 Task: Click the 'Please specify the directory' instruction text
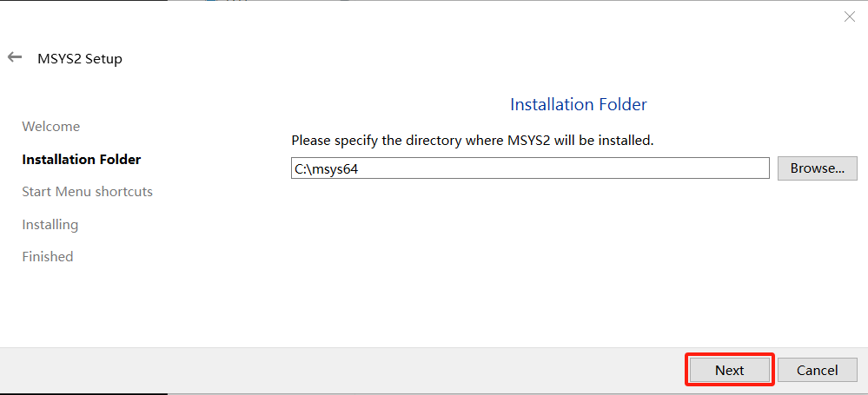pyautogui.click(x=473, y=141)
